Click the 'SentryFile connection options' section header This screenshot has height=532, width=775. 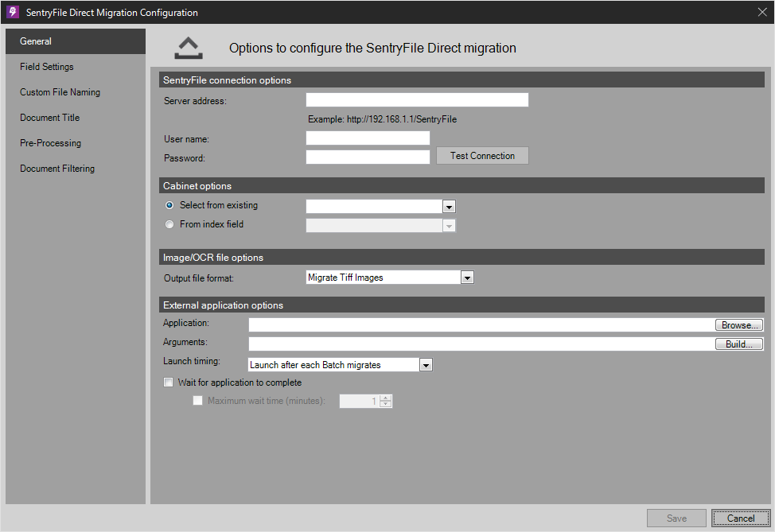pos(461,80)
